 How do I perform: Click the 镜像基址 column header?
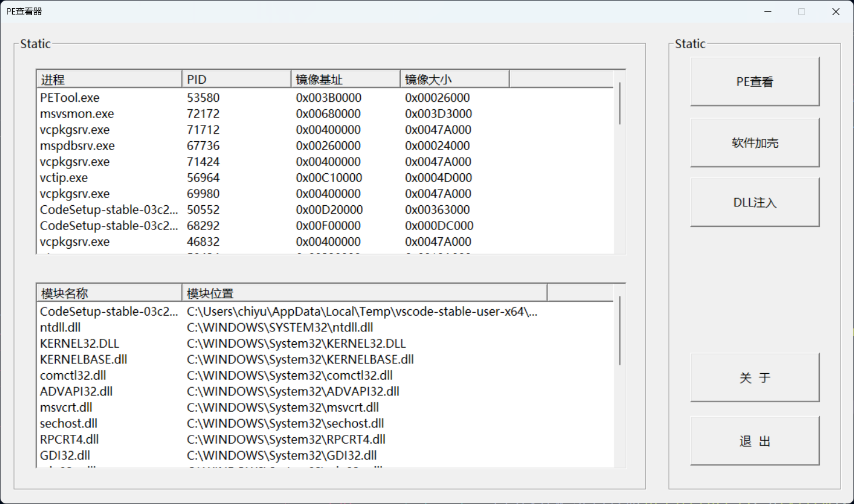[345, 80]
